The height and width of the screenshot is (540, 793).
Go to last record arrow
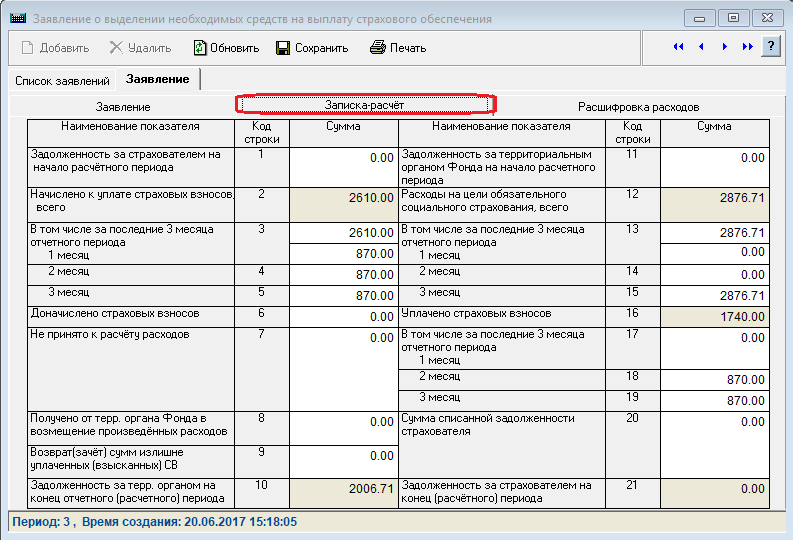[747, 47]
